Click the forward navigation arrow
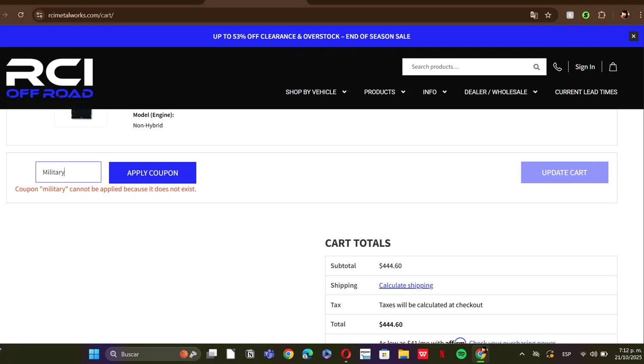The height and width of the screenshot is (364, 644). (5, 15)
